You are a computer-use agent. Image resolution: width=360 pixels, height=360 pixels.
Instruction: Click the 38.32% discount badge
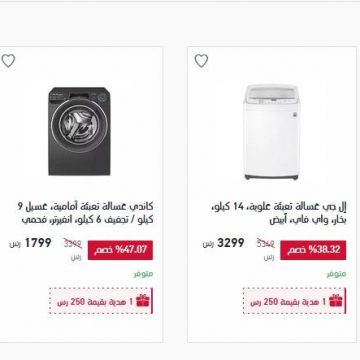tap(313, 250)
